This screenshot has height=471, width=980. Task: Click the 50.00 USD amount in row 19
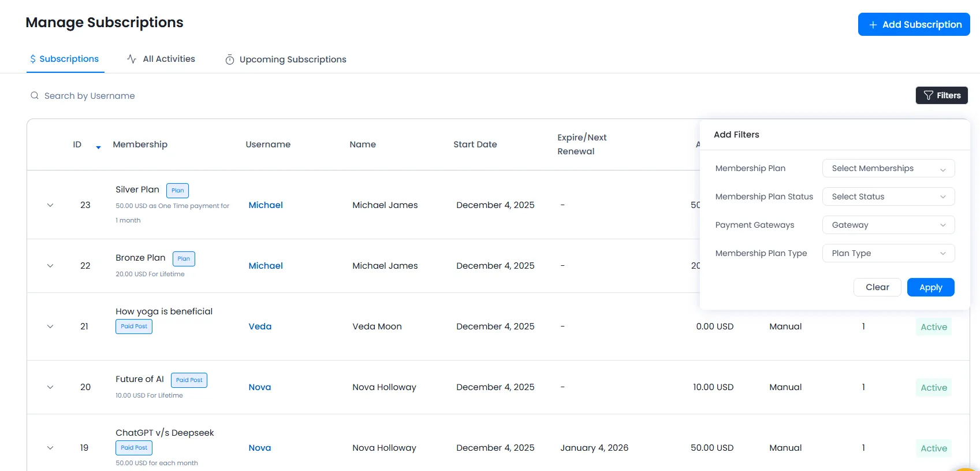(x=712, y=448)
